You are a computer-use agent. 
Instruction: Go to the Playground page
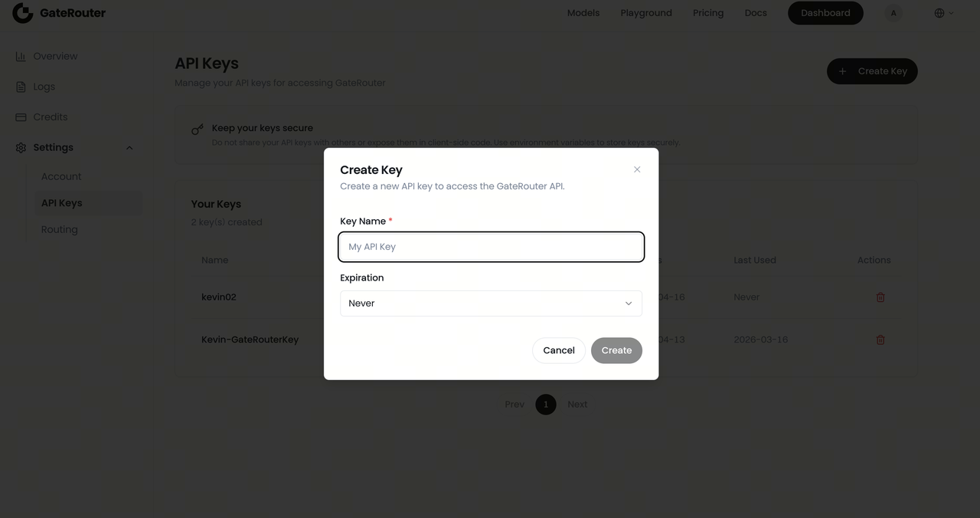(646, 13)
